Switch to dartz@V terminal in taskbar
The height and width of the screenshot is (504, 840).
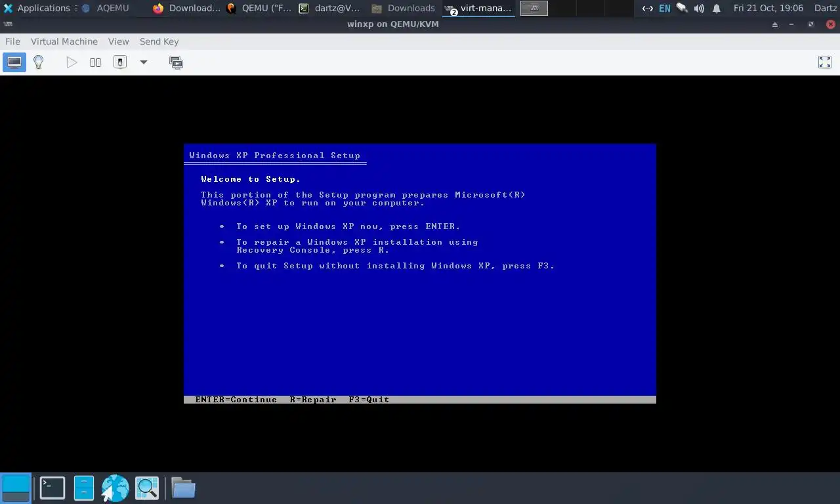[x=330, y=8]
